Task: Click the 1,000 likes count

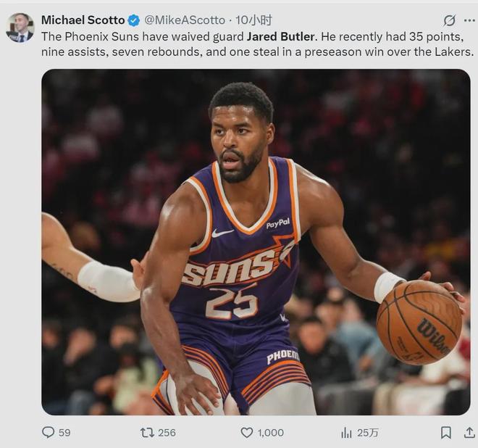Action: pos(270,433)
